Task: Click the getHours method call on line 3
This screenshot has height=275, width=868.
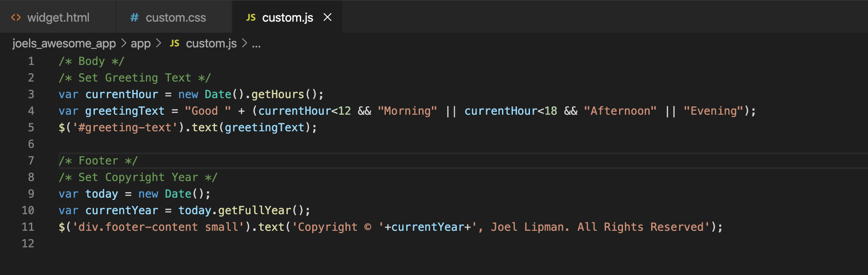Action: tap(278, 94)
